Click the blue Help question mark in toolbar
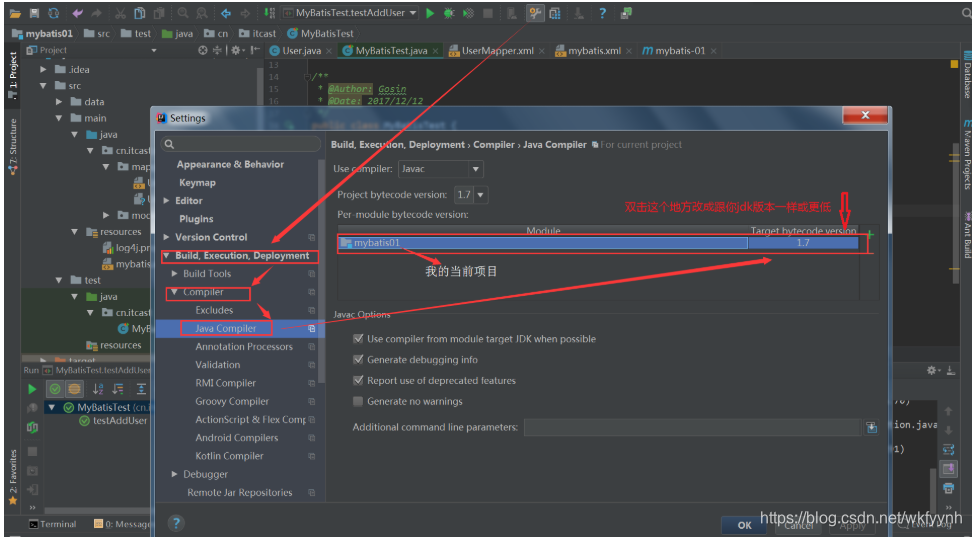The height and width of the screenshot is (537, 972). 602,13
